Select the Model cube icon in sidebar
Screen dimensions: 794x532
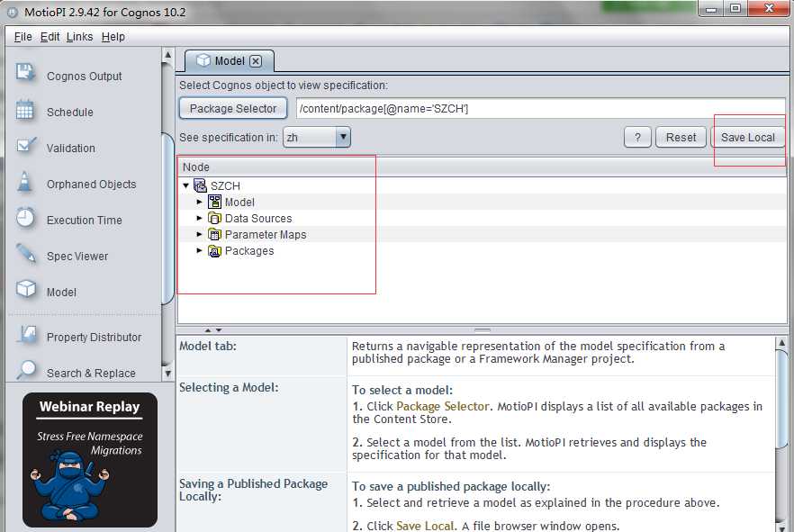[26, 290]
